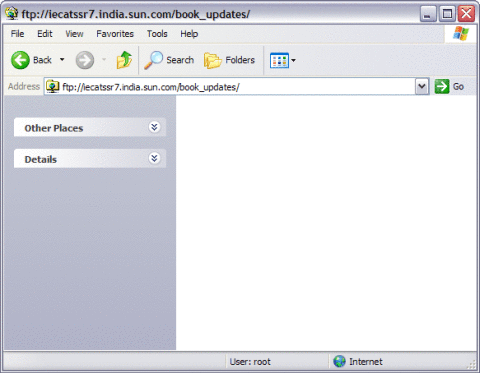Screen dimensions: 480x373
Task: Click the Address label
Action: [24, 86]
